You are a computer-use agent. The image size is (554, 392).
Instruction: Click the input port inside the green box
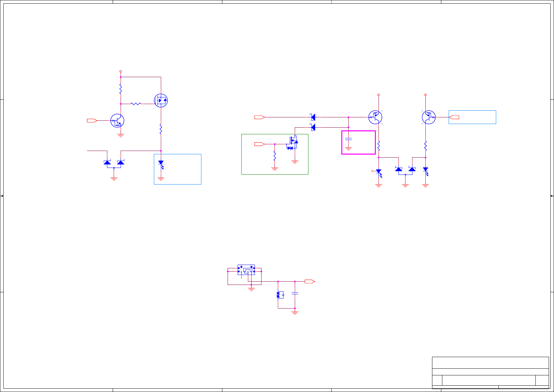point(260,144)
